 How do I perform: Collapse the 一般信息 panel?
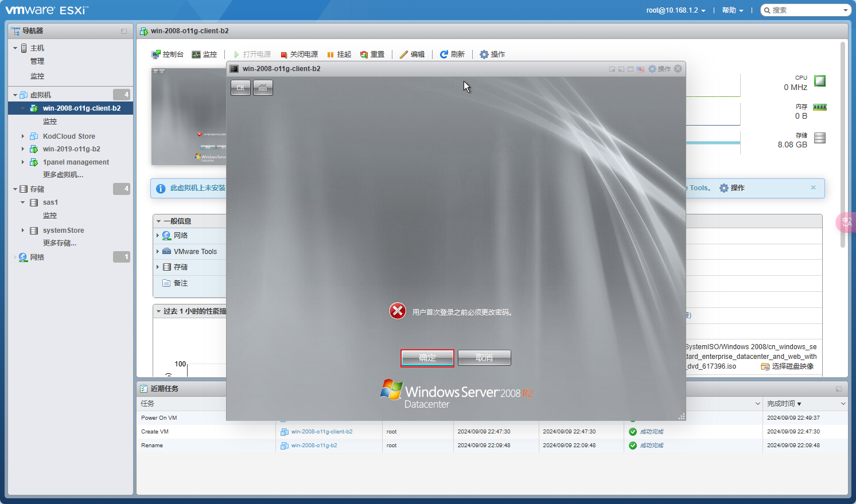(x=158, y=221)
